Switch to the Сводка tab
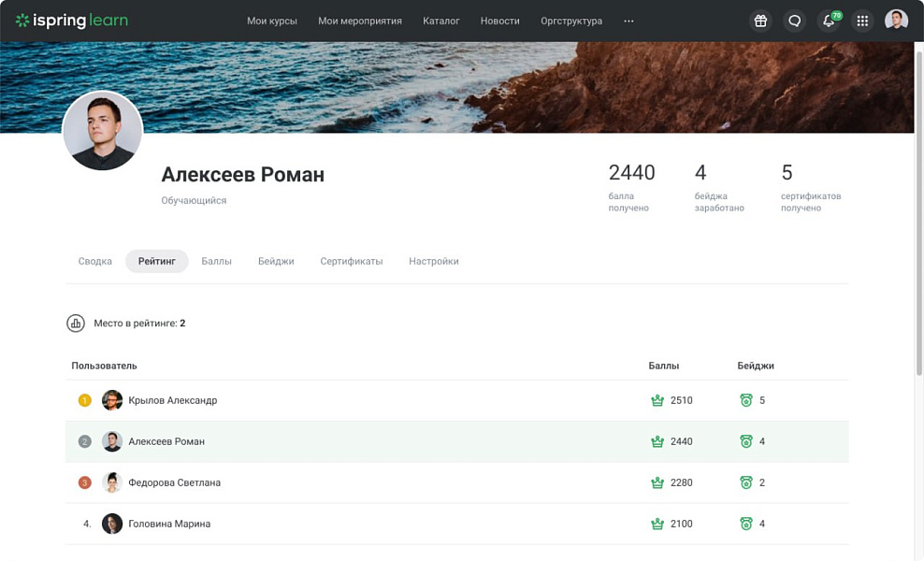924x561 pixels. [x=94, y=261]
